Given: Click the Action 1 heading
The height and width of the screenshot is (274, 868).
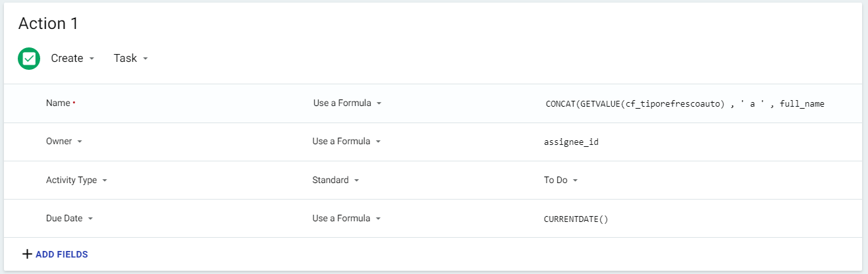Looking at the screenshot, I should click(48, 24).
